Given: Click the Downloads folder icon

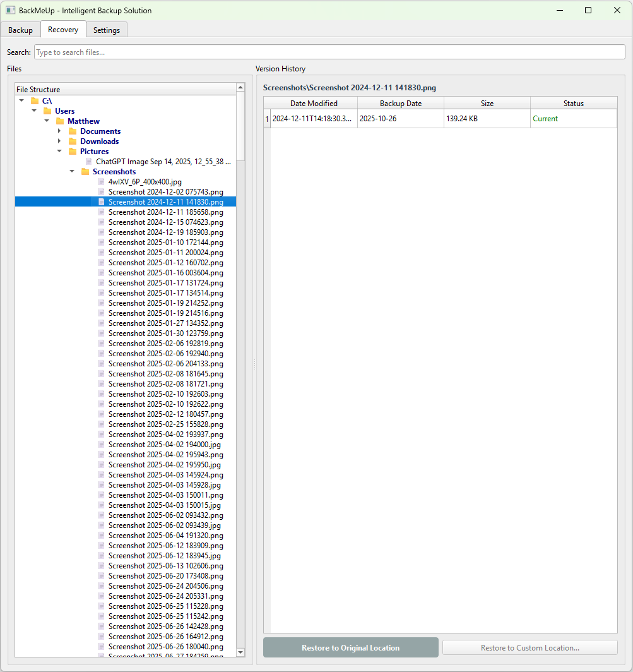Looking at the screenshot, I should tap(73, 141).
